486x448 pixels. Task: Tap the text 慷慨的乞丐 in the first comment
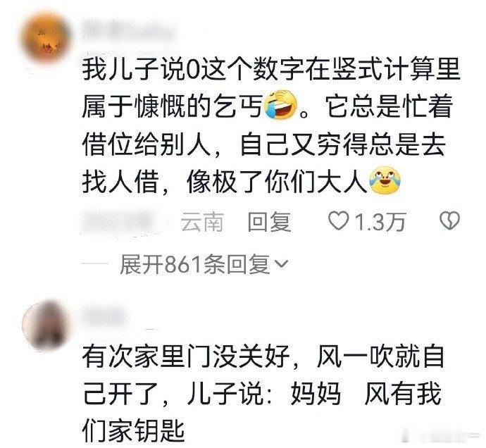point(199,106)
